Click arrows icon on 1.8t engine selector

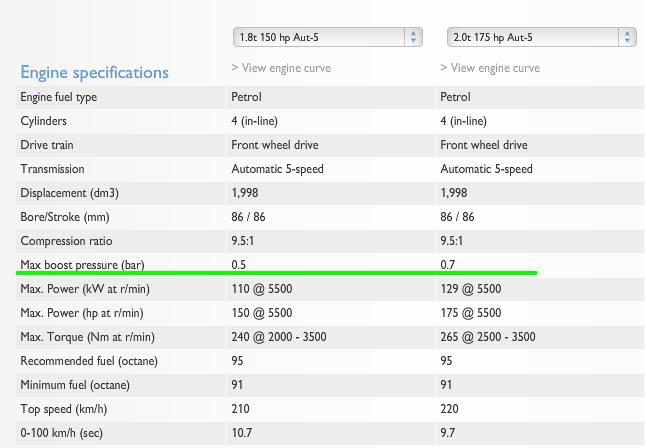(414, 37)
